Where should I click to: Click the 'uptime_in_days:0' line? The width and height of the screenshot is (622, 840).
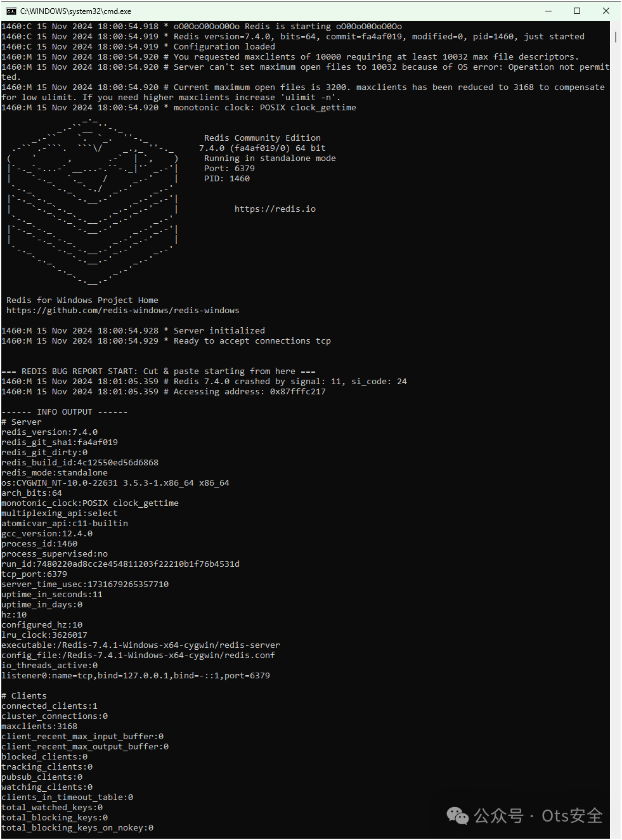42,605
